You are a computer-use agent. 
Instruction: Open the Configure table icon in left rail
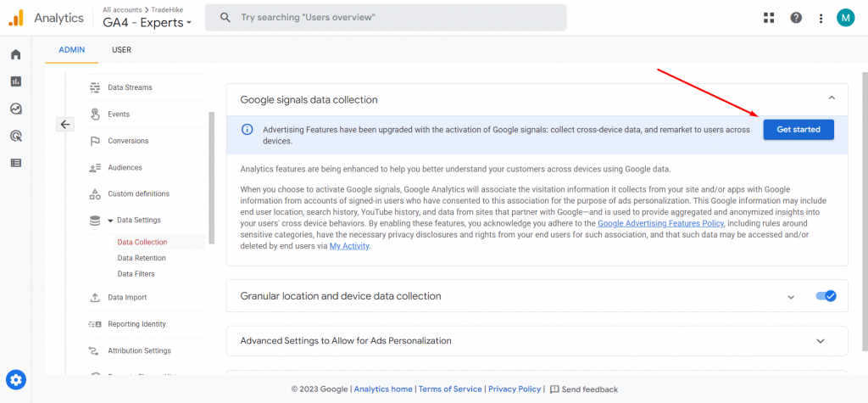click(15, 163)
